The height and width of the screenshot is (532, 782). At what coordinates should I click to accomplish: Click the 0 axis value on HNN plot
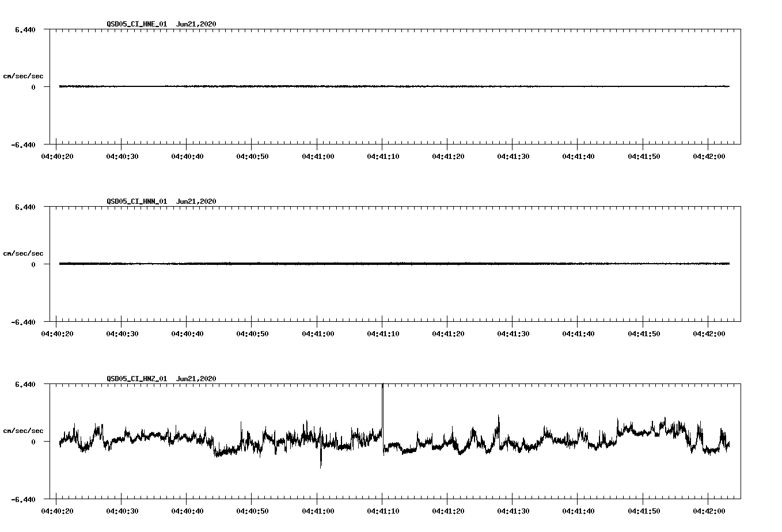point(33,265)
